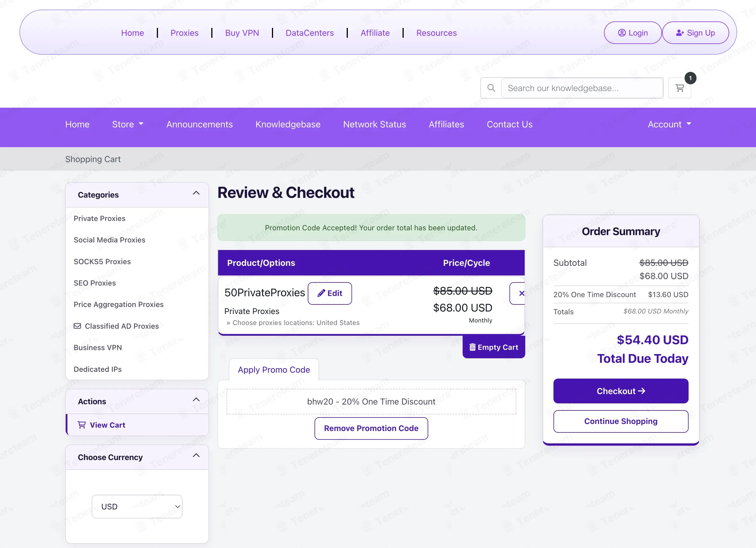Click the knowledgebase search input field
This screenshot has width=756, height=548.
click(x=582, y=88)
